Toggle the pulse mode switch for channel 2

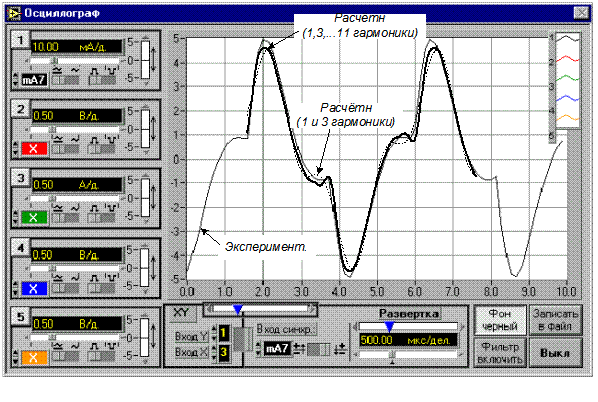[102, 149]
